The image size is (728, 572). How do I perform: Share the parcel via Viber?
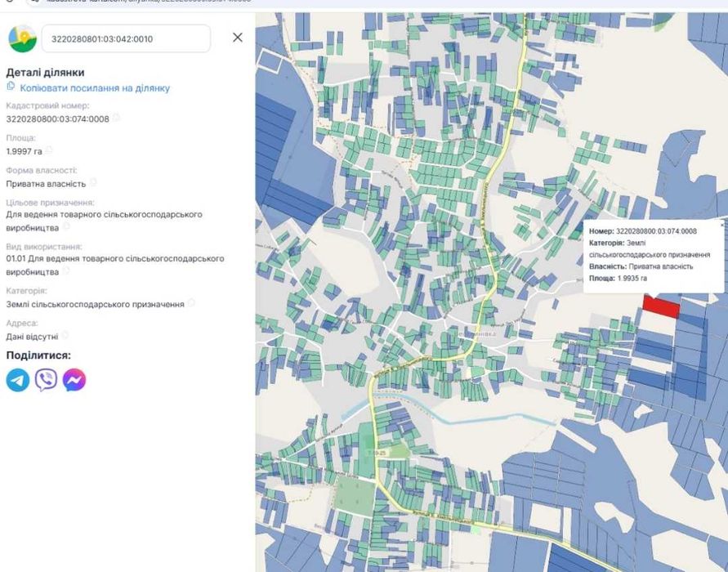(x=46, y=380)
